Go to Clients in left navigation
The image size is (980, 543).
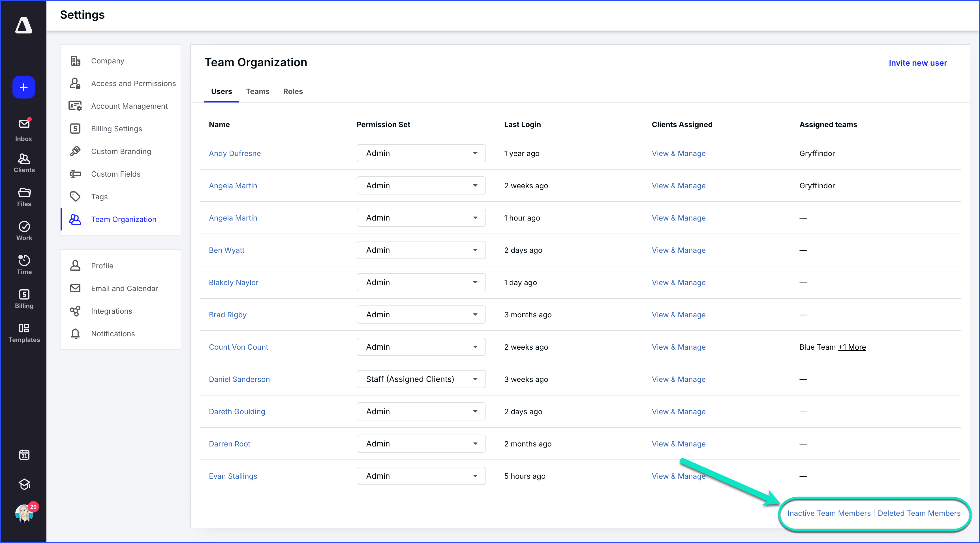click(x=23, y=163)
